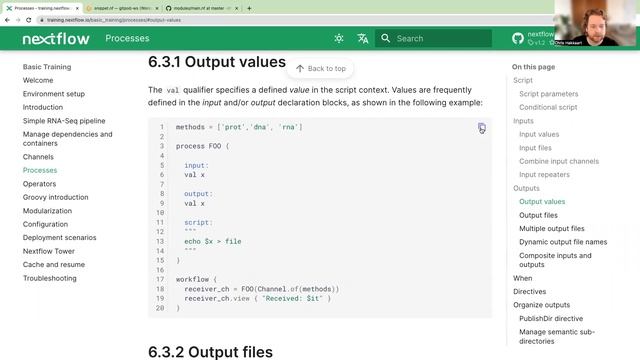This screenshot has width=640, height=360.
Task: Jump to PublishDir directive section
Action: tap(551, 319)
